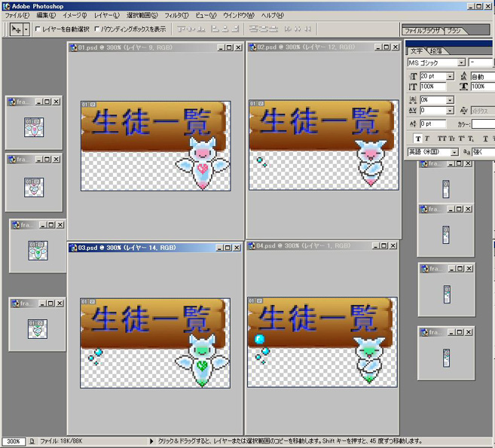Toggle Faux Bold text style

click(x=418, y=139)
